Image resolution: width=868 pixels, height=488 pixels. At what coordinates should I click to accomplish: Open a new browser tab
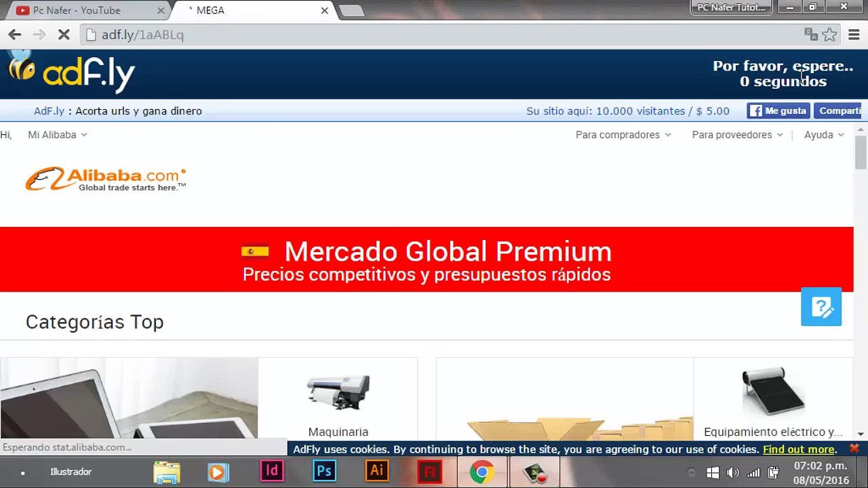tap(351, 10)
